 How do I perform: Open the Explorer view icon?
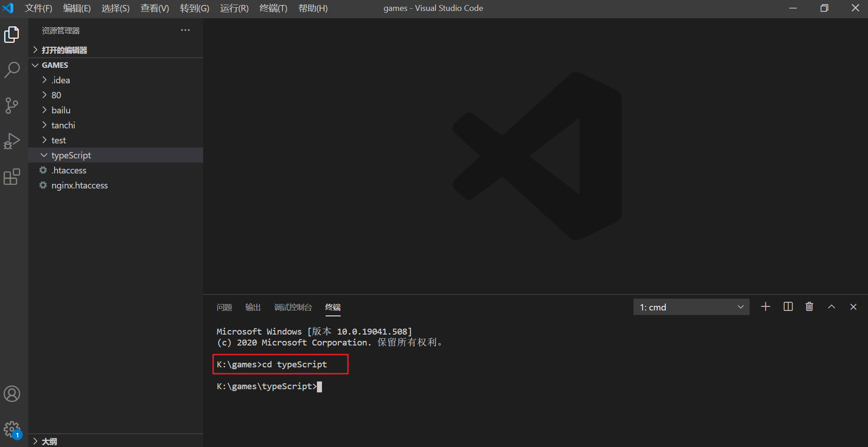[12, 35]
